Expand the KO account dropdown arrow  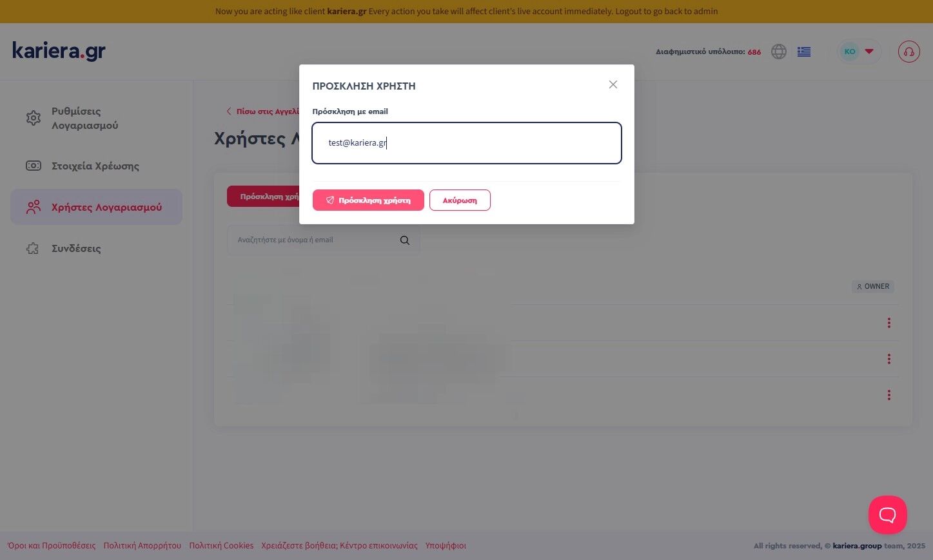point(869,52)
